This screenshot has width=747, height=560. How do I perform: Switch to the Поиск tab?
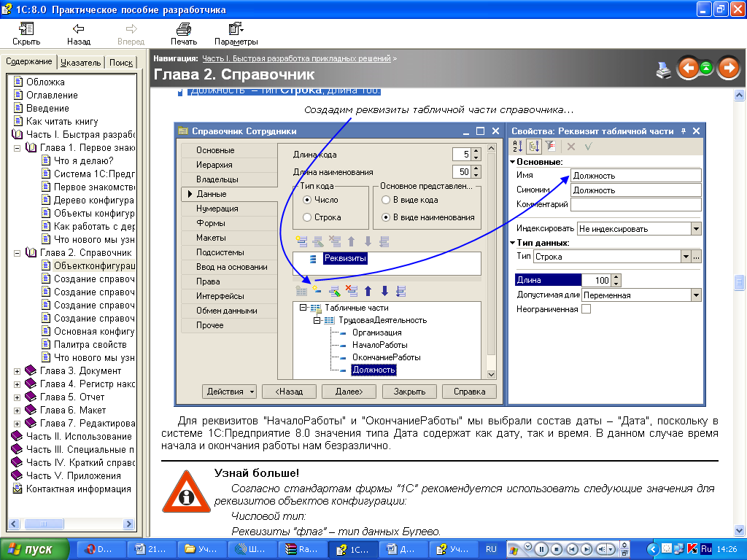pos(121,63)
